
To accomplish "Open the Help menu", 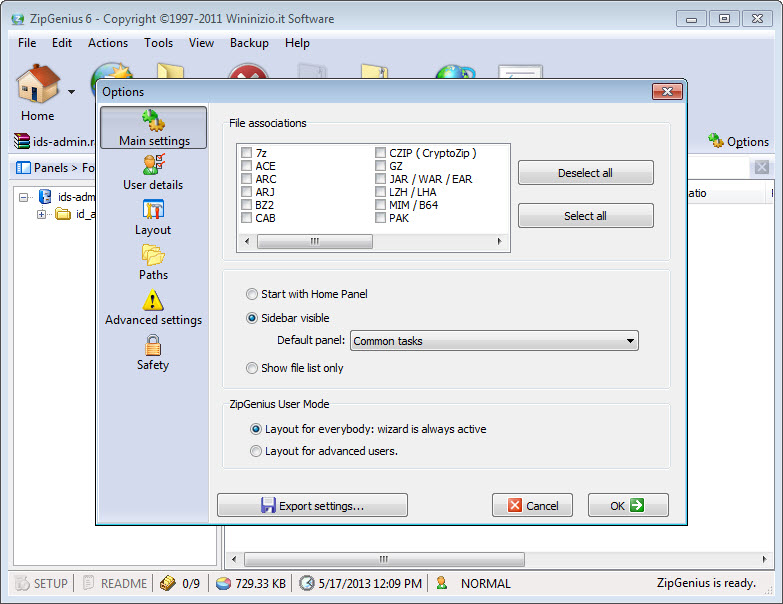I will 297,43.
